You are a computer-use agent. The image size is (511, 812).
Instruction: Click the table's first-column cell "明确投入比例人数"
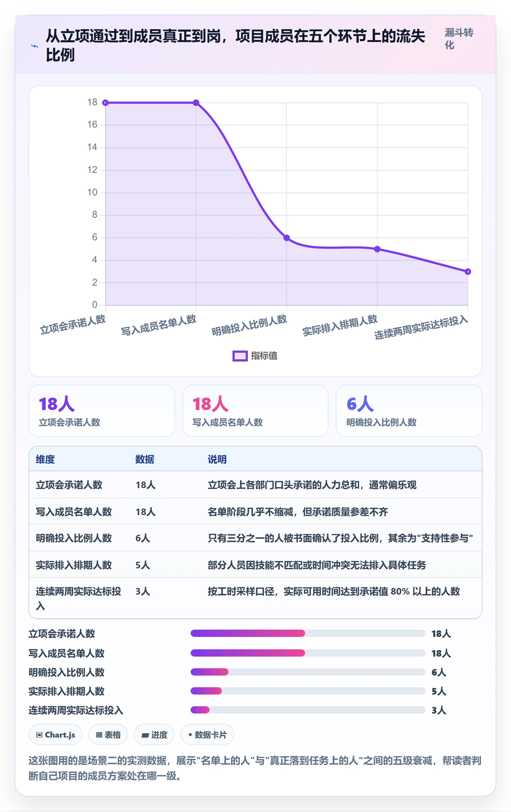click(74, 538)
